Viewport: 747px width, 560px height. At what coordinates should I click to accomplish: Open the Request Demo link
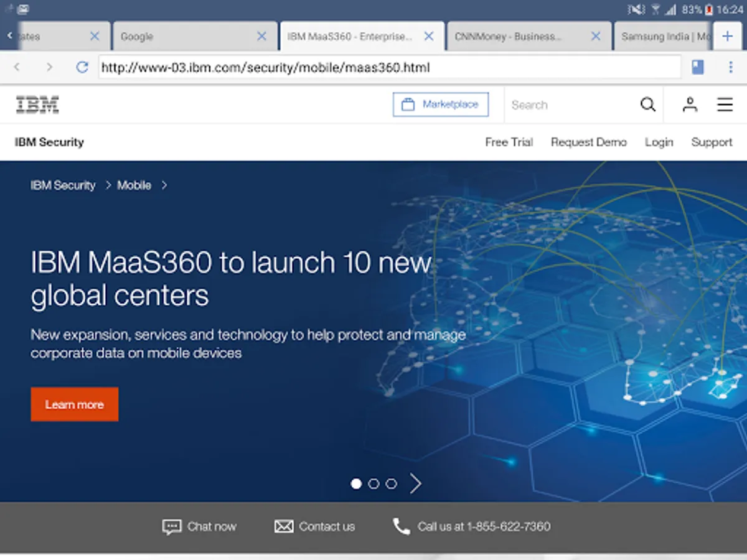(x=589, y=142)
